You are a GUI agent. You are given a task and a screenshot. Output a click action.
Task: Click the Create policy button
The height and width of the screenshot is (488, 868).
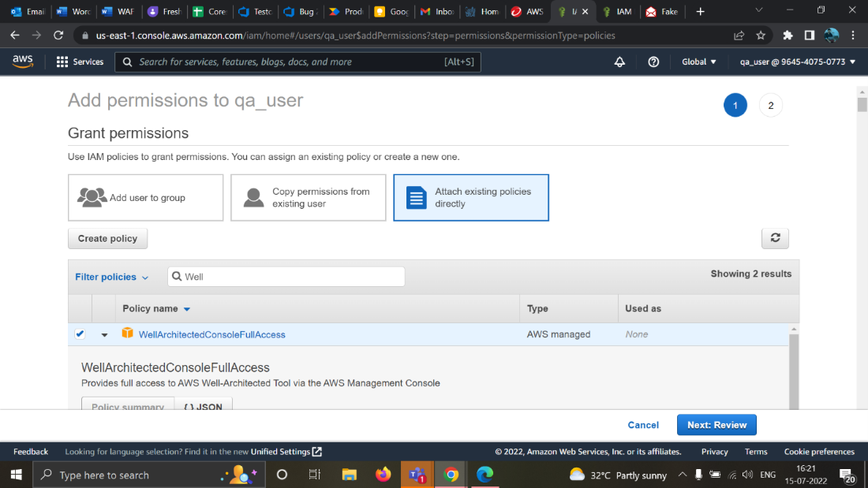107,238
